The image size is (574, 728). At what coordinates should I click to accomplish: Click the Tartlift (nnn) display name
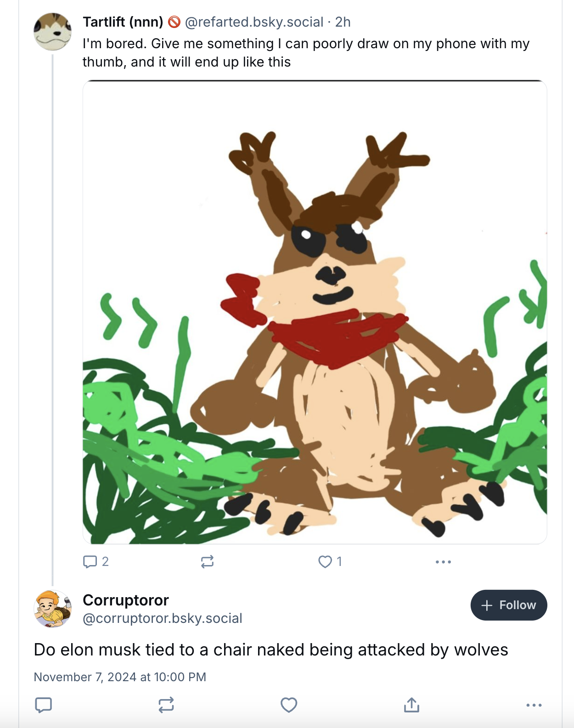[x=123, y=22]
